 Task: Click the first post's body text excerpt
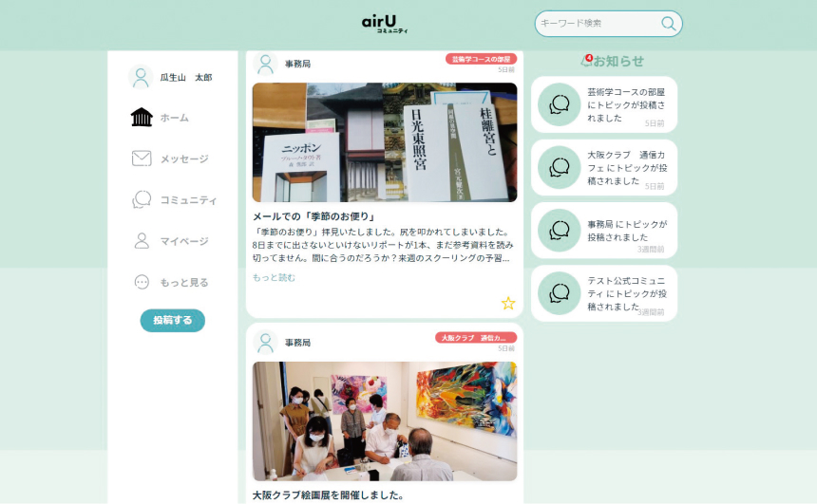pyautogui.click(x=383, y=245)
